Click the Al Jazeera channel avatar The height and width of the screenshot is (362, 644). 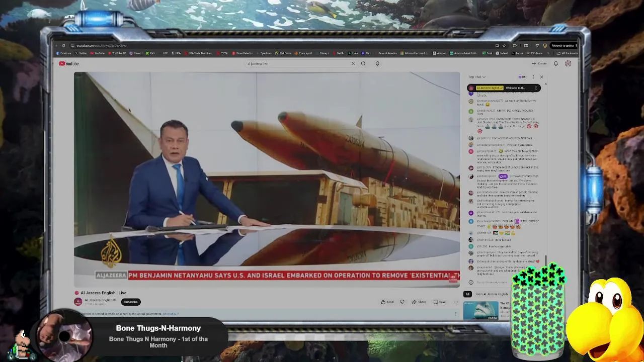point(78,302)
